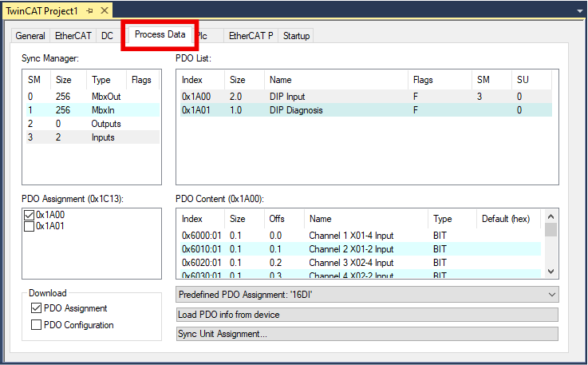Open the Plc tab

coord(208,36)
